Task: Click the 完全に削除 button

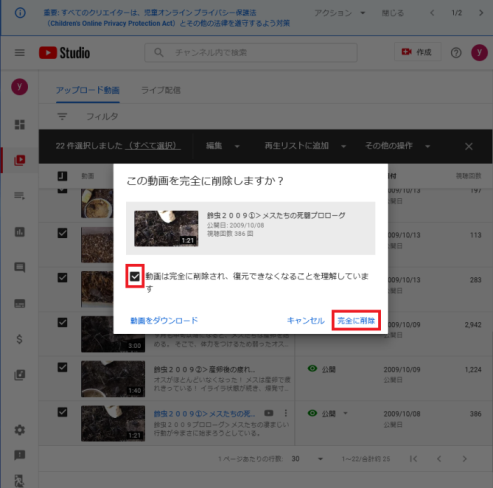Action: (356, 321)
